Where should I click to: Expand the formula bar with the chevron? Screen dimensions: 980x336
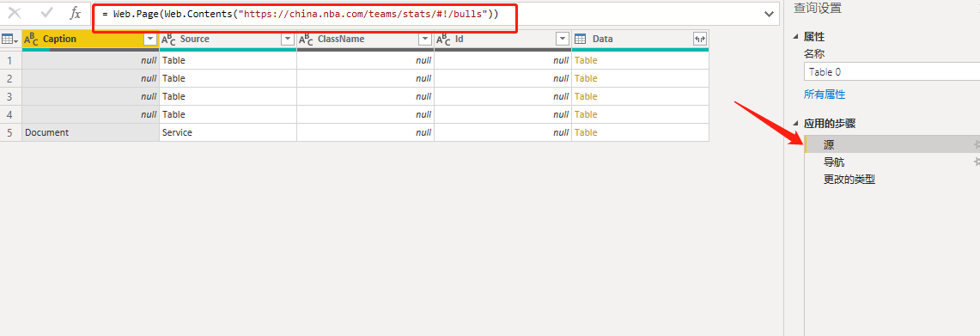click(769, 14)
